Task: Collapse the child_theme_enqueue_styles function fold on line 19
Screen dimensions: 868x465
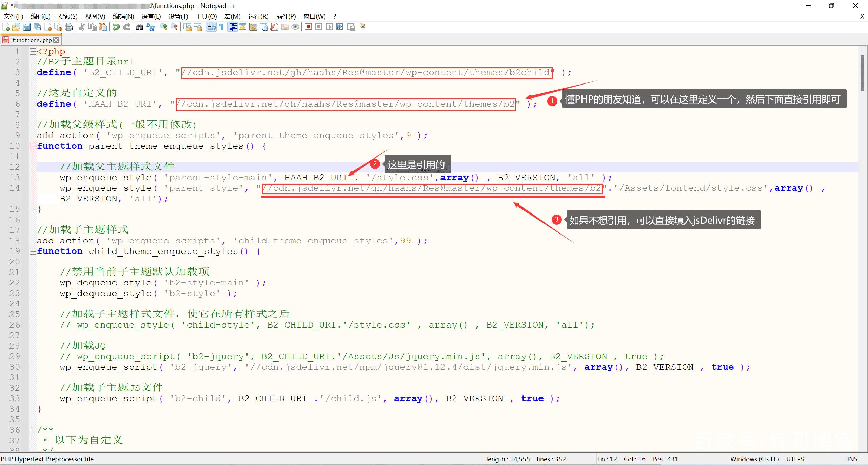Action: (33, 251)
